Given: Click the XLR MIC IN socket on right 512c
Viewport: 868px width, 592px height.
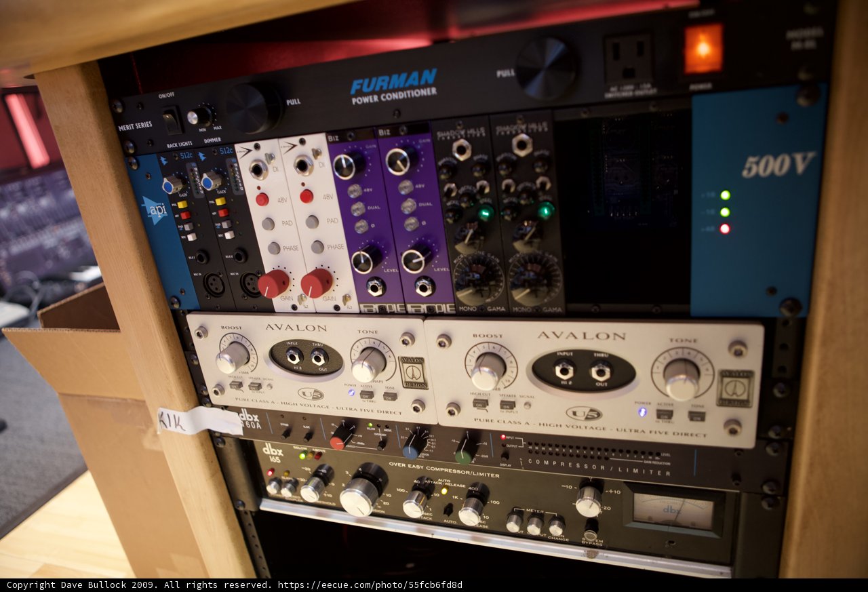Looking at the screenshot, I should [251, 283].
